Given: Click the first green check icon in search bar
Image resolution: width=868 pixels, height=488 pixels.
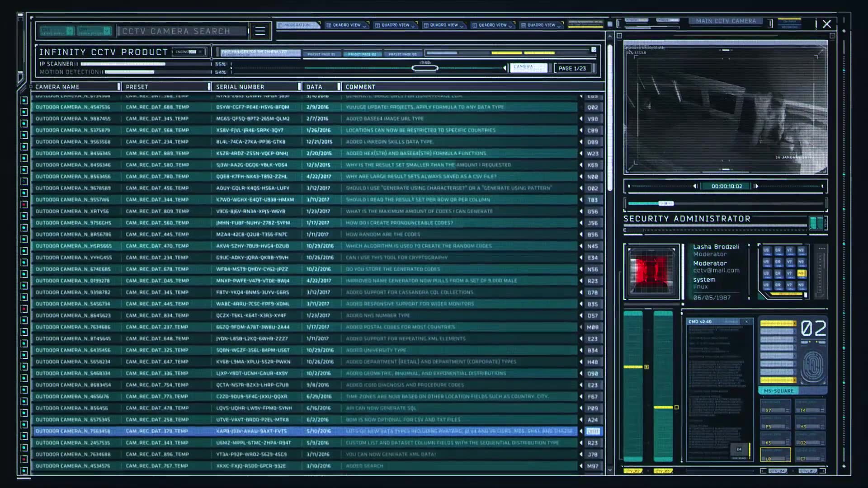Looking at the screenshot, I should point(70,31).
